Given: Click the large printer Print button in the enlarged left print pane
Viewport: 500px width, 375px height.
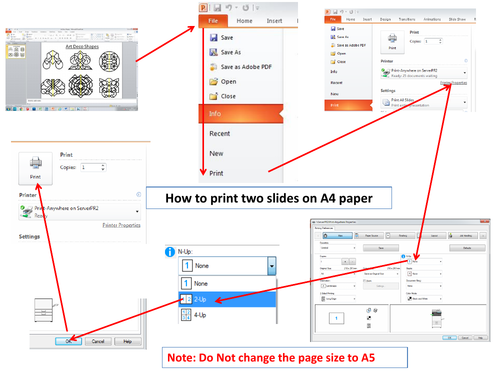Looking at the screenshot, I should (x=35, y=168).
